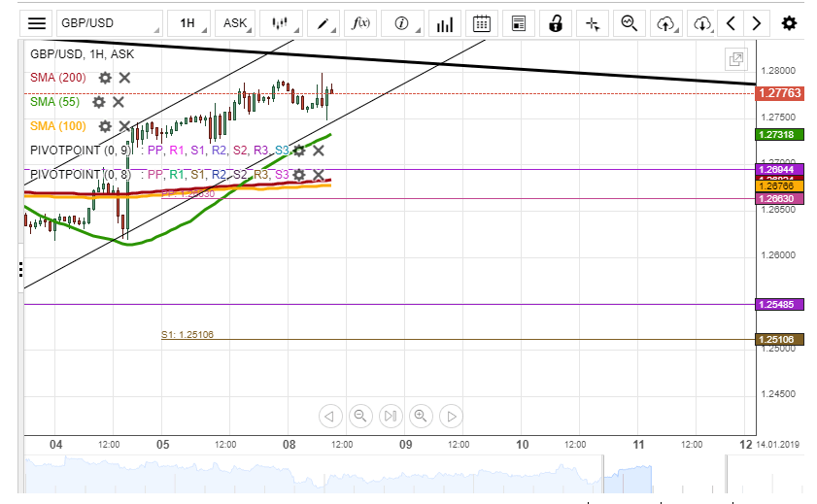Toggle the chart lock icon
This screenshot has height=504, width=817.
point(556,23)
